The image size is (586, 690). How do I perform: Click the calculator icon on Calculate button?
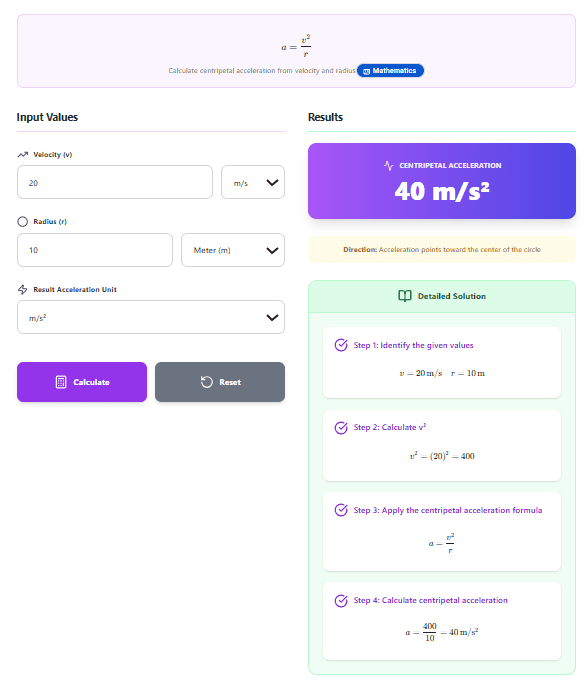[61, 382]
